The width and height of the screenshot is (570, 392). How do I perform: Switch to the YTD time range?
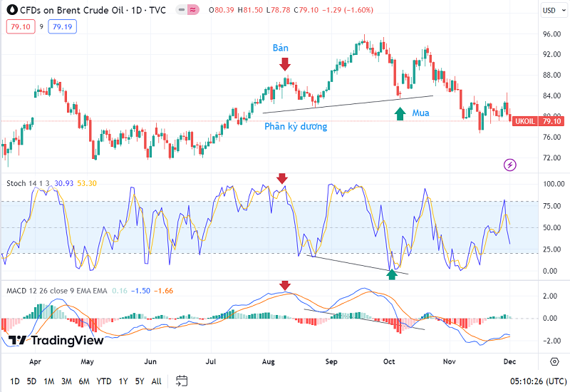tap(103, 381)
